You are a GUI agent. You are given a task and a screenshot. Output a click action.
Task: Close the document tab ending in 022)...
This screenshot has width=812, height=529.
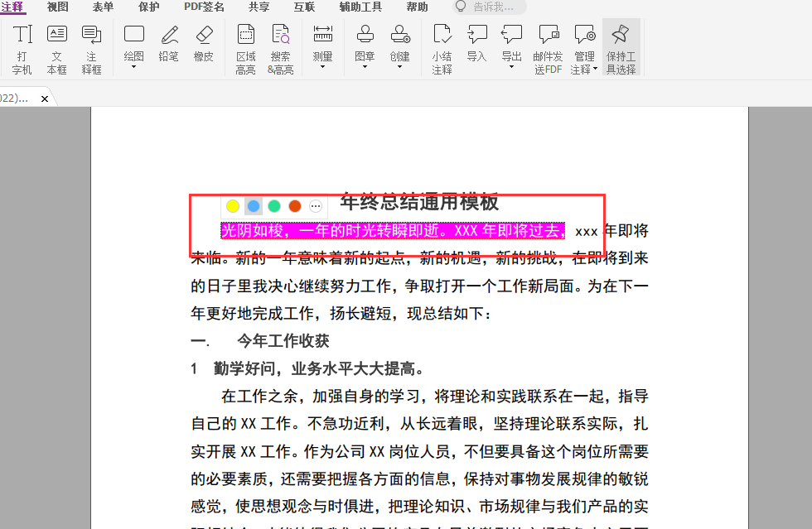(45, 99)
